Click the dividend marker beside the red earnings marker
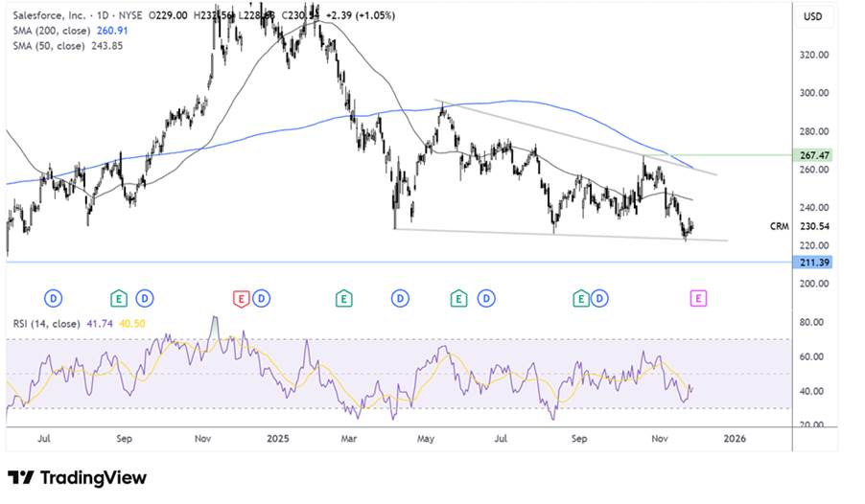The width and height of the screenshot is (865, 504). pos(260,299)
